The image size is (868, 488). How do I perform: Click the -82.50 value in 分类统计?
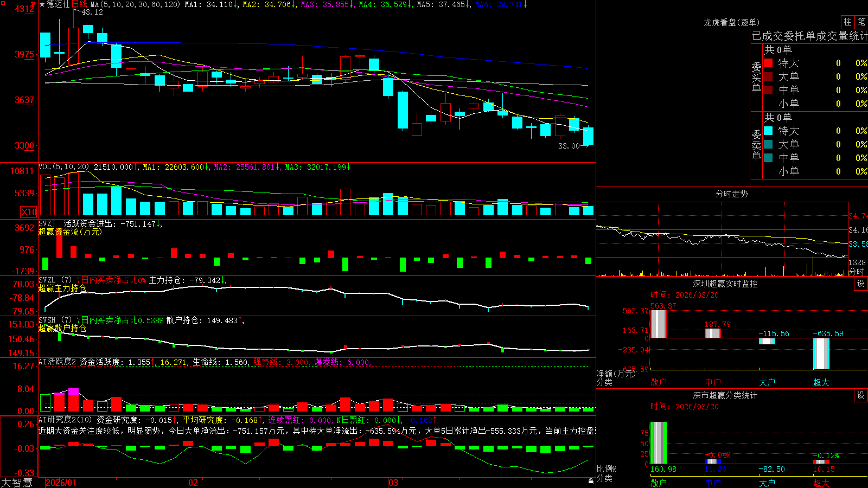772,469
